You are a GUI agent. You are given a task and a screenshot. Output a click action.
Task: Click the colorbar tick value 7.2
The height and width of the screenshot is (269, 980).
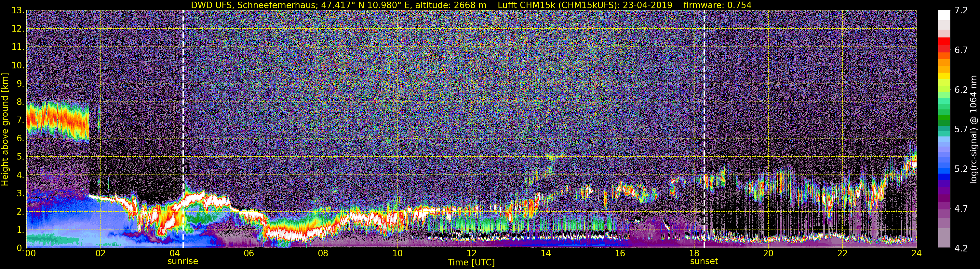click(961, 10)
